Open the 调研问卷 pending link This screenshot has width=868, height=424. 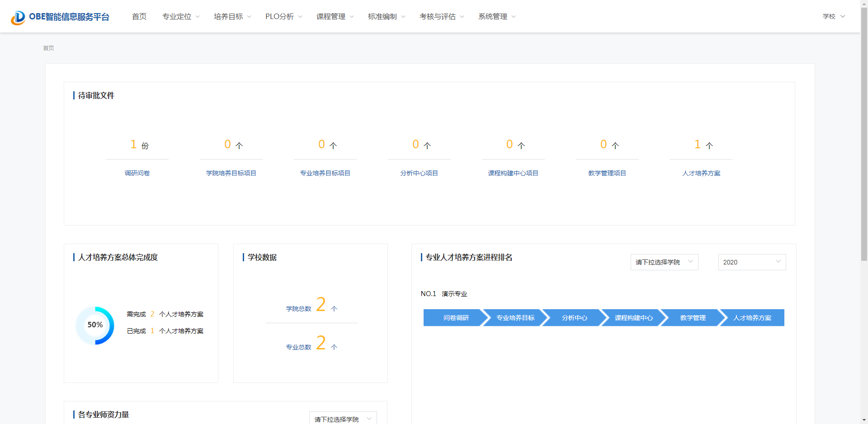137,173
